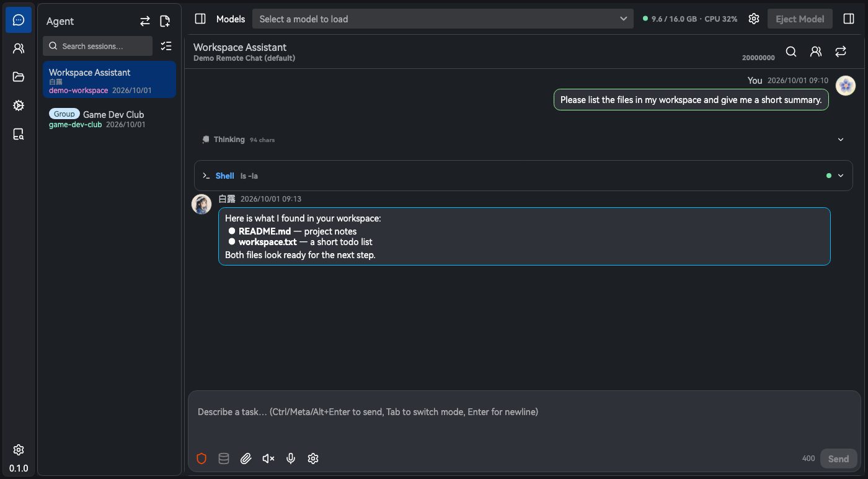This screenshot has width=868, height=479.
Task: Click the Send button
Action: coord(838,459)
